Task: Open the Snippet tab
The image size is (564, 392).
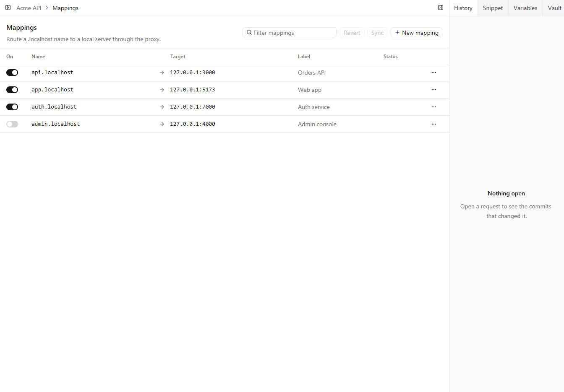Action: point(493,8)
